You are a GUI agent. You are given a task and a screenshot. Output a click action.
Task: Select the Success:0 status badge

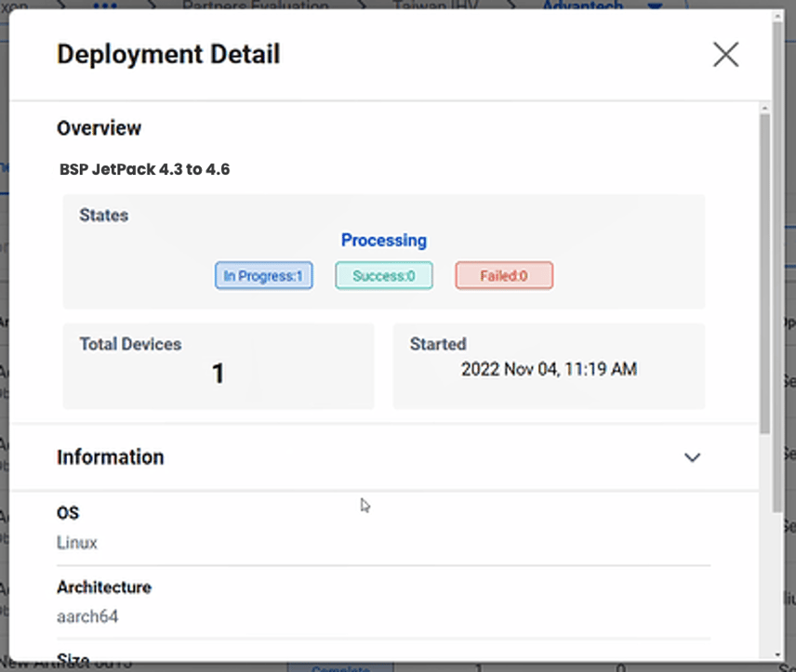click(383, 276)
